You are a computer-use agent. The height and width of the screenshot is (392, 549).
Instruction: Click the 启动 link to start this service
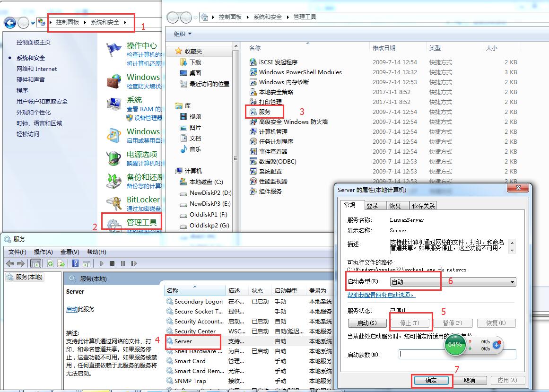coord(72,309)
